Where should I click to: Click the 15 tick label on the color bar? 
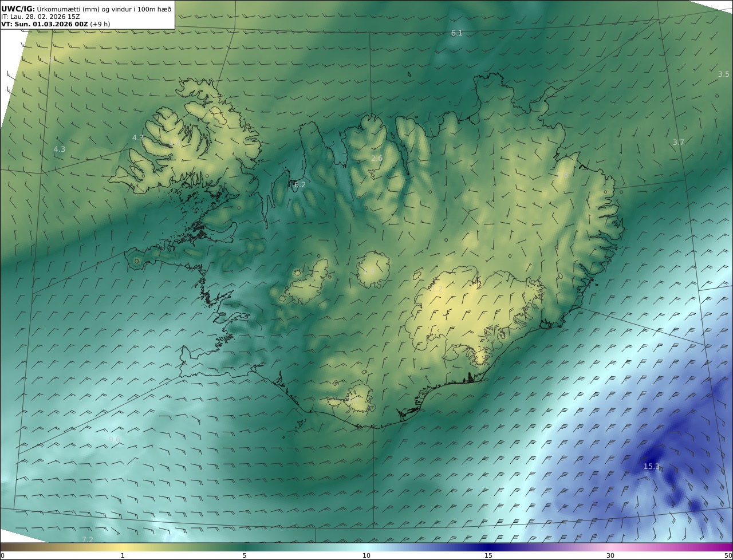488,555
